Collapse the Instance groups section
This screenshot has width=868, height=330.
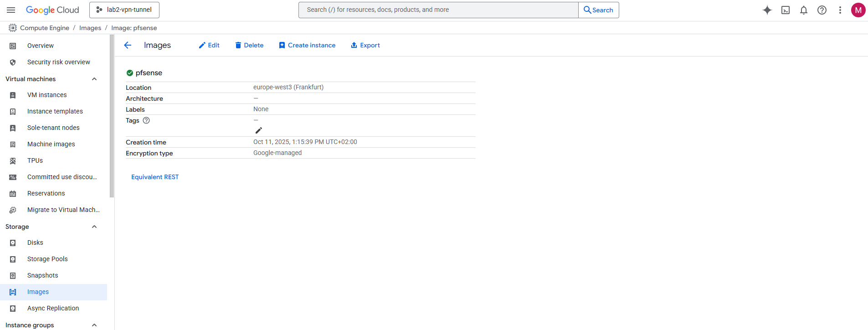tap(94, 325)
